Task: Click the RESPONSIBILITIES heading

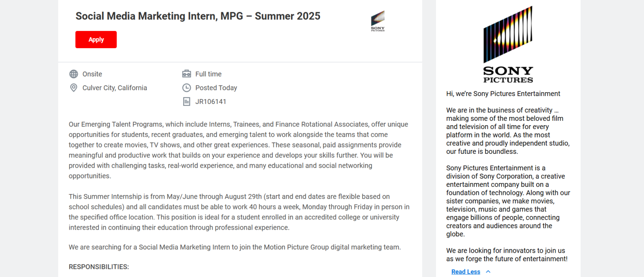Action: 99,267
